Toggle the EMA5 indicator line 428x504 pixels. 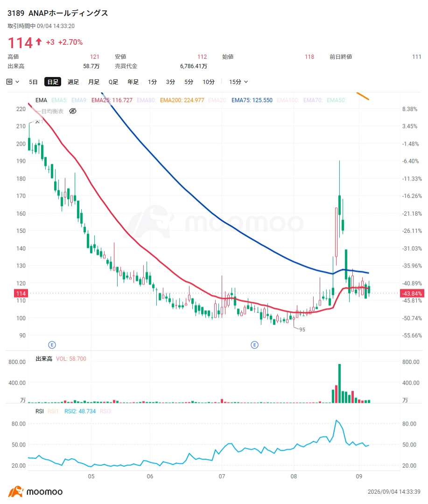tap(59, 100)
